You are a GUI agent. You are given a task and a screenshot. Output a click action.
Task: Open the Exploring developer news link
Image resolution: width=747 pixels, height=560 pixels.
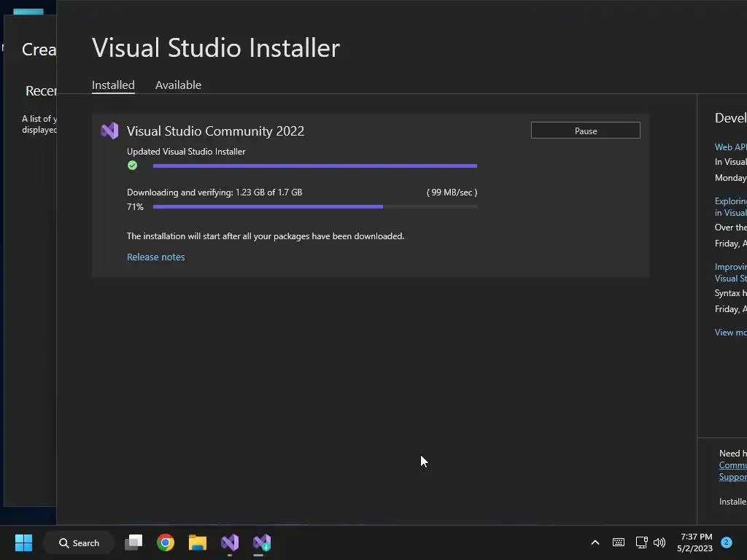(x=731, y=206)
